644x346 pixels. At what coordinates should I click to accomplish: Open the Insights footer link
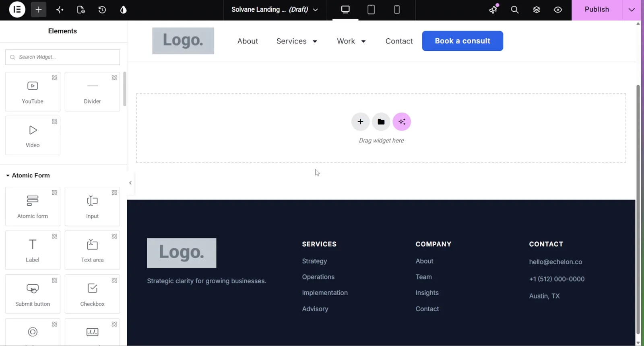[x=427, y=293]
